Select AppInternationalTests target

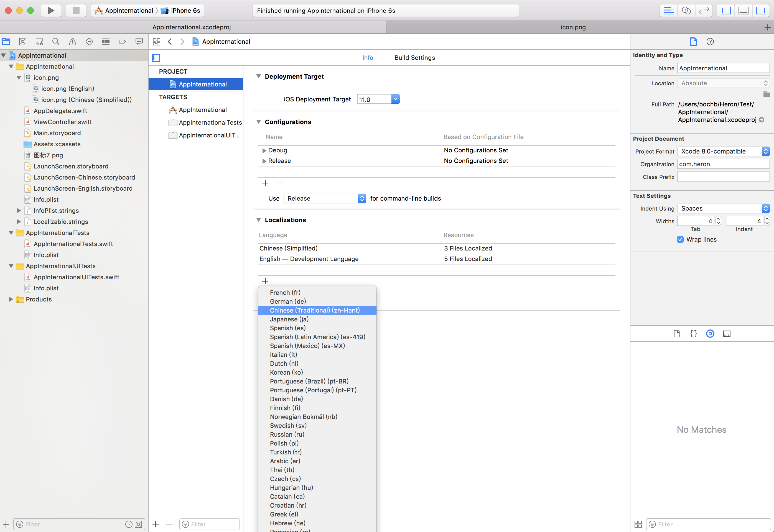point(205,122)
